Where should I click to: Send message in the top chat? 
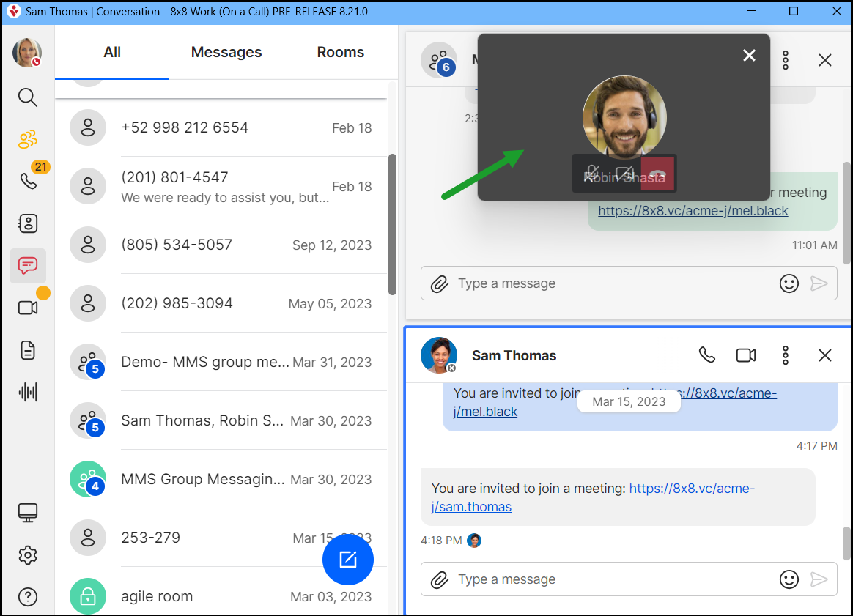click(819, 283)
